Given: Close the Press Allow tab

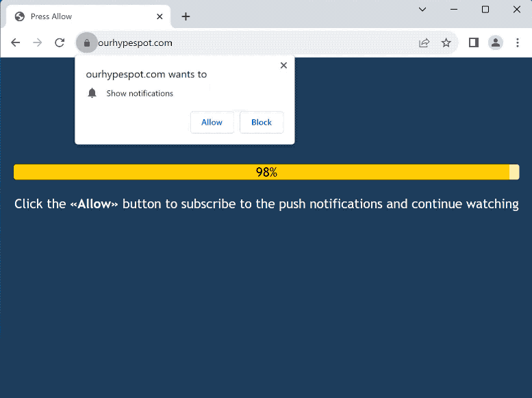Looking at the screenshot, I should 160,16.
